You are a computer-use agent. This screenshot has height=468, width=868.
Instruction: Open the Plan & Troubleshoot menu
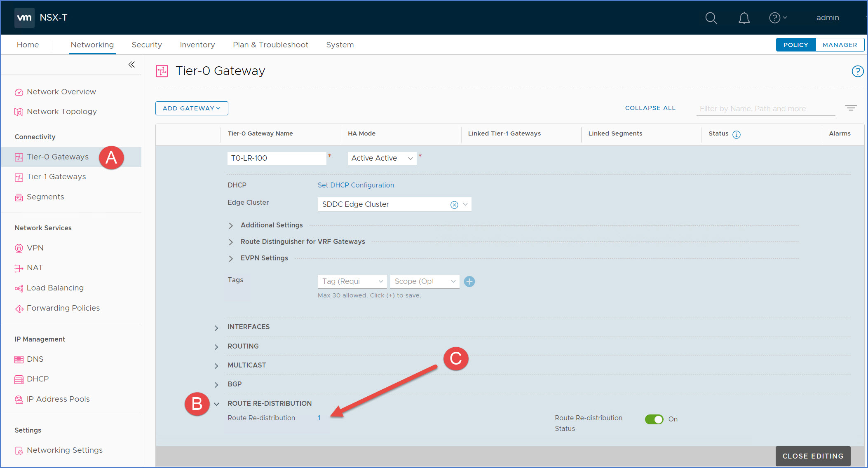click(x=270, y=44)
